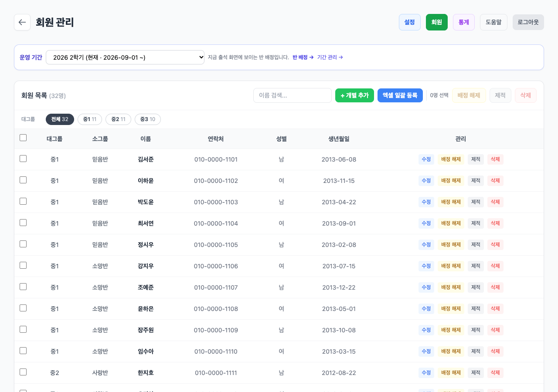Click 삭제 for 최서연
Viewport: 558px width, 392px height.
tap(495, 223)
